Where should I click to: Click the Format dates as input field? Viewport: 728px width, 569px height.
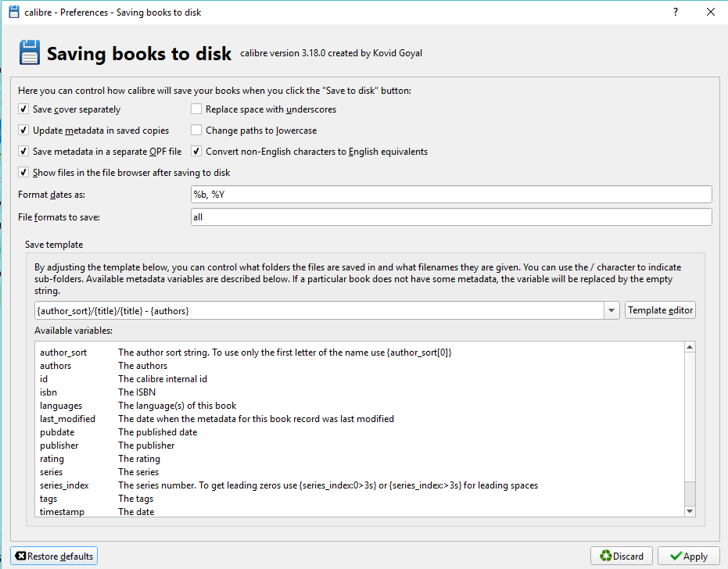(x=450, y=194)
